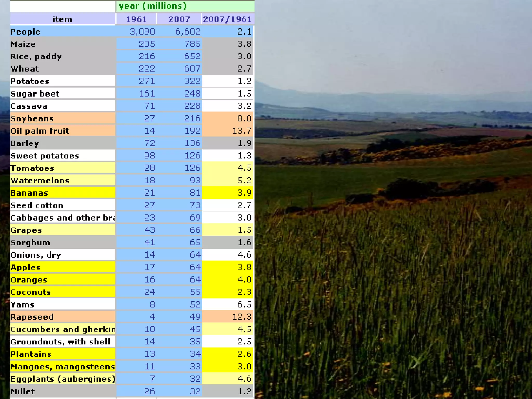Click the 'item' column header
Viewport: 532px width, 399px height.
(62, 19)
